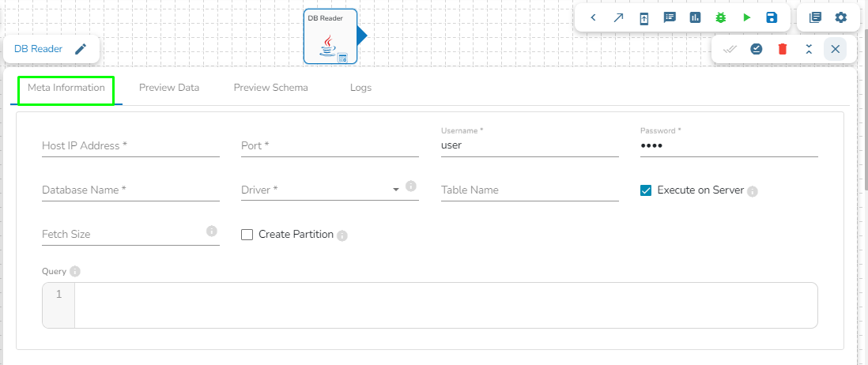Open the Logs tab
Screen dimensions: 868x365
360,88
